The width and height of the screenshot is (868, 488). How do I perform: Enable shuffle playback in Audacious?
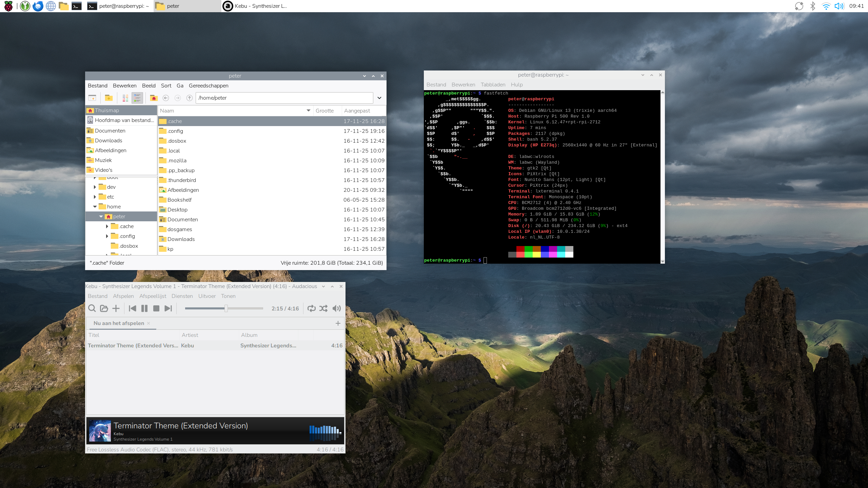[323, 308]
